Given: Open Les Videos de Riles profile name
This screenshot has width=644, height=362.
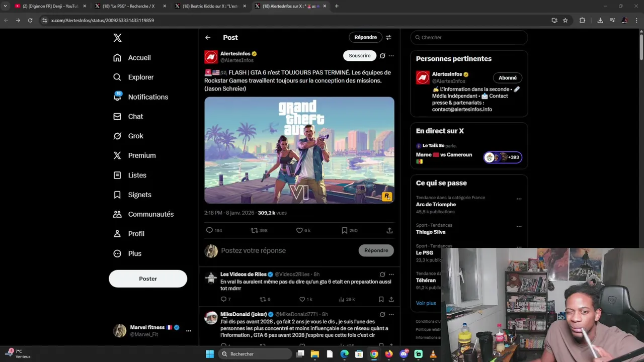Looking at the screenshot, I should point(244,275).
